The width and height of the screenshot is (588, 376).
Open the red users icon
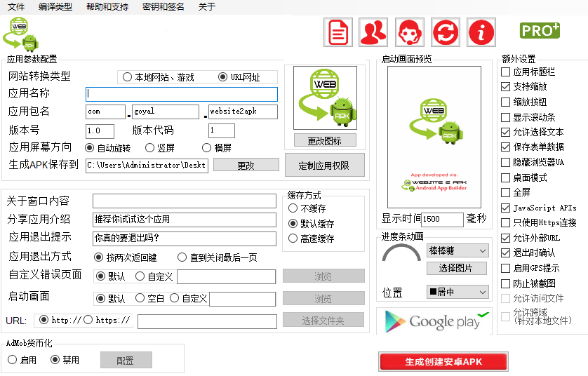point(373,32)
